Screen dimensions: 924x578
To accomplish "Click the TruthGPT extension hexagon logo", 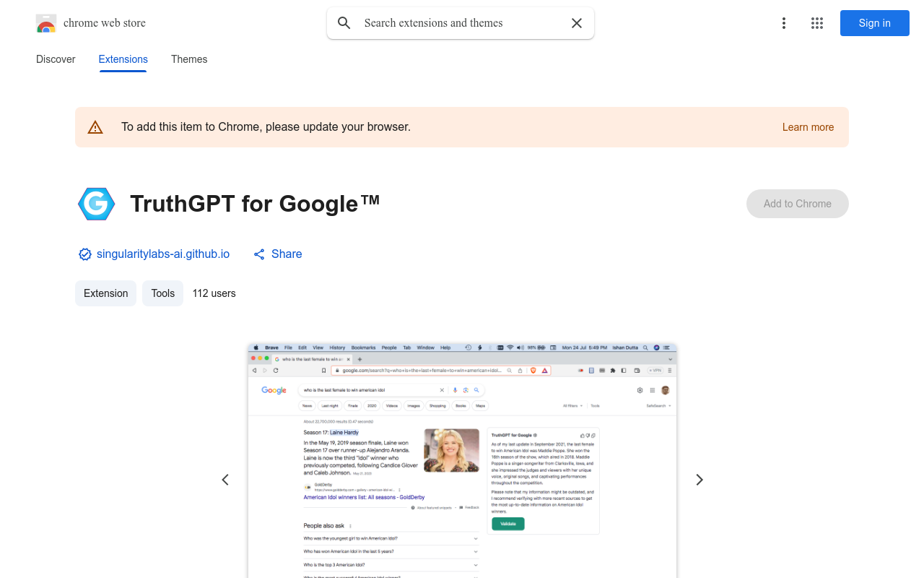I will [97, 204].
